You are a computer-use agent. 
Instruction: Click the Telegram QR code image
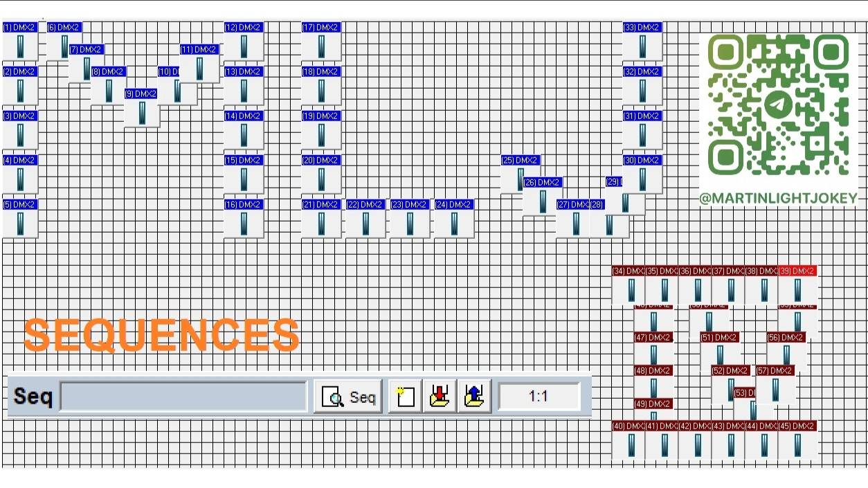(779, 104)
